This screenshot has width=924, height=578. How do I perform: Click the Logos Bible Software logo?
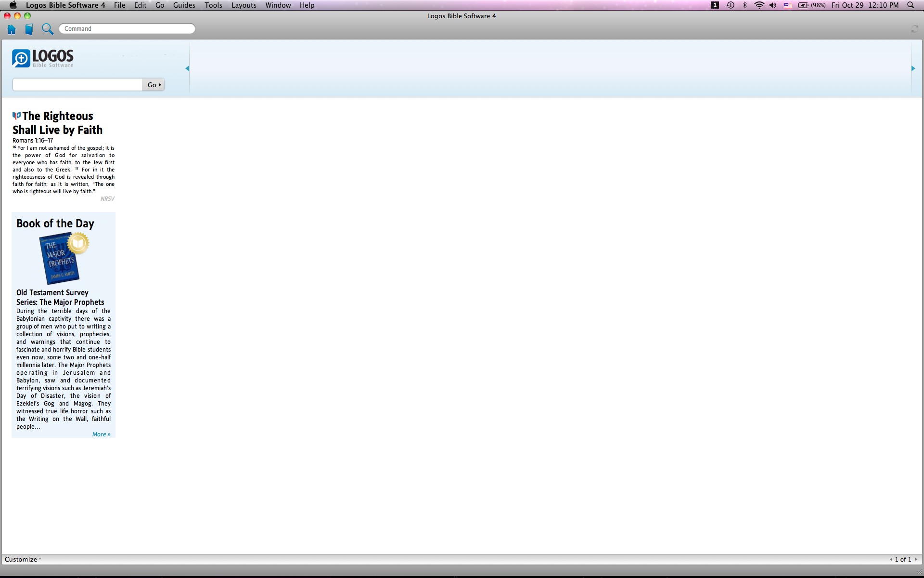pyautogui.click(x=43, y=58)
